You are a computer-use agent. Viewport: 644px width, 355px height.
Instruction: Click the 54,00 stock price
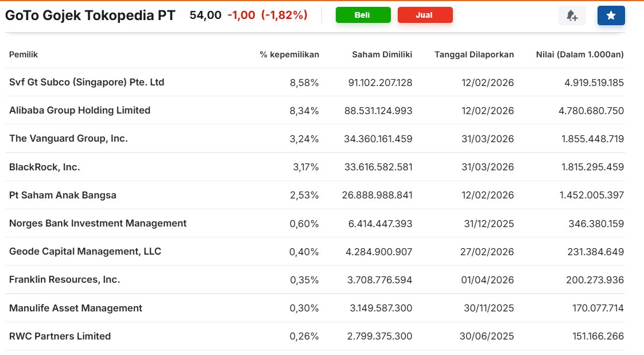(205, 15)
